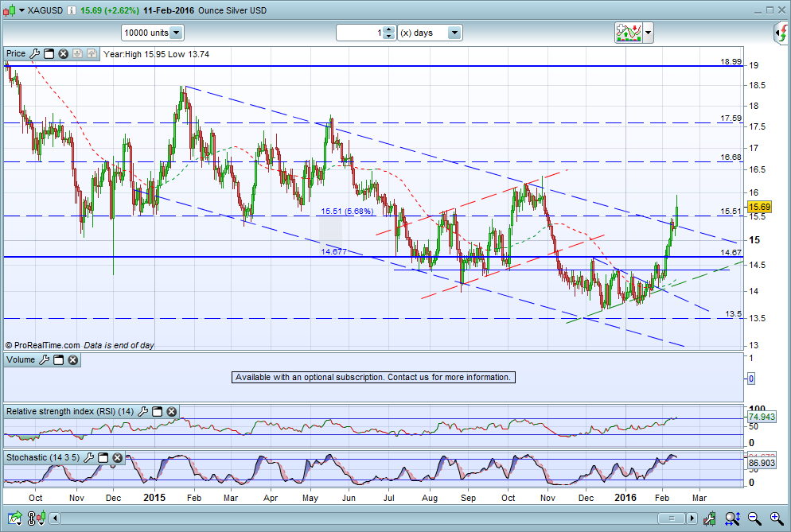Click the current price tag 15.69
Viewport: 791px width, 532px height.
tap(759, 207)
